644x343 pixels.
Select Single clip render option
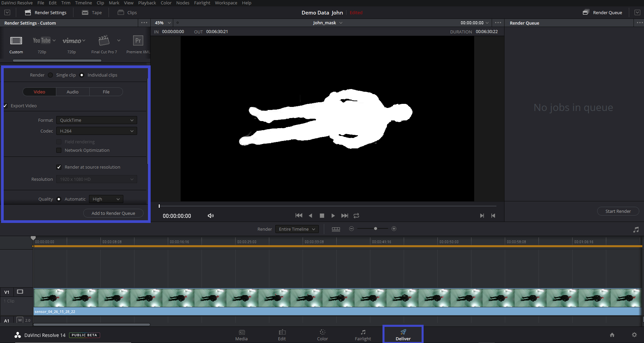coord(50,75)
